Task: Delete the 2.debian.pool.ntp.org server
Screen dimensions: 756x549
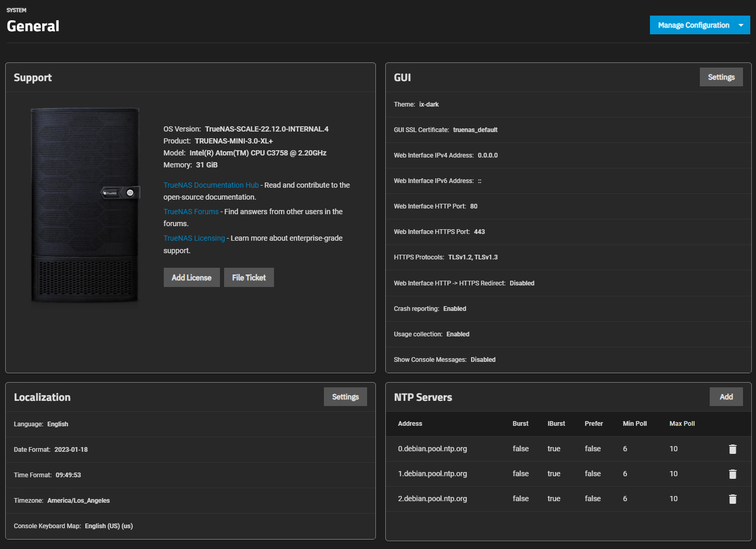Action: (x=733, y=499)
